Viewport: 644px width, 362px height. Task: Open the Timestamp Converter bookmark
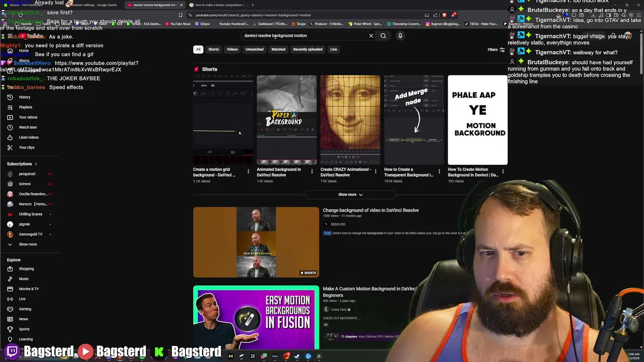pos(405,24)
